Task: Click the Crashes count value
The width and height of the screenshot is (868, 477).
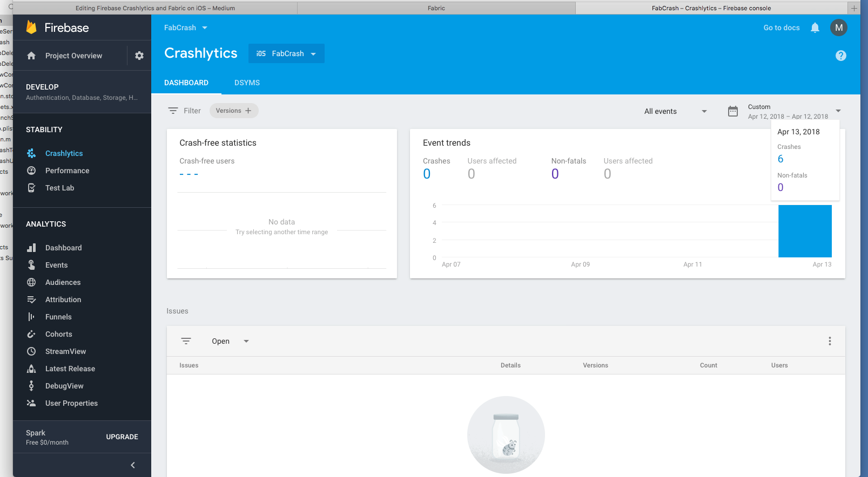Action: pos(427,174)
